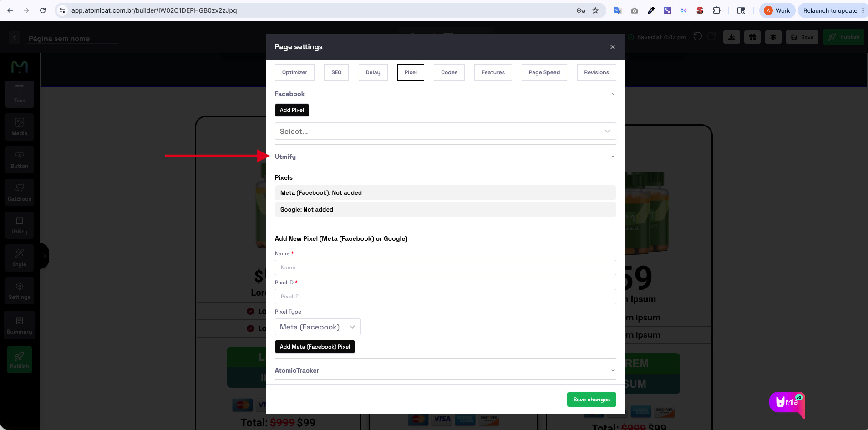Click the Meta (Facebook): Not added row
Image resolution: width=868 pixels, height=430 pixels.
446,193
